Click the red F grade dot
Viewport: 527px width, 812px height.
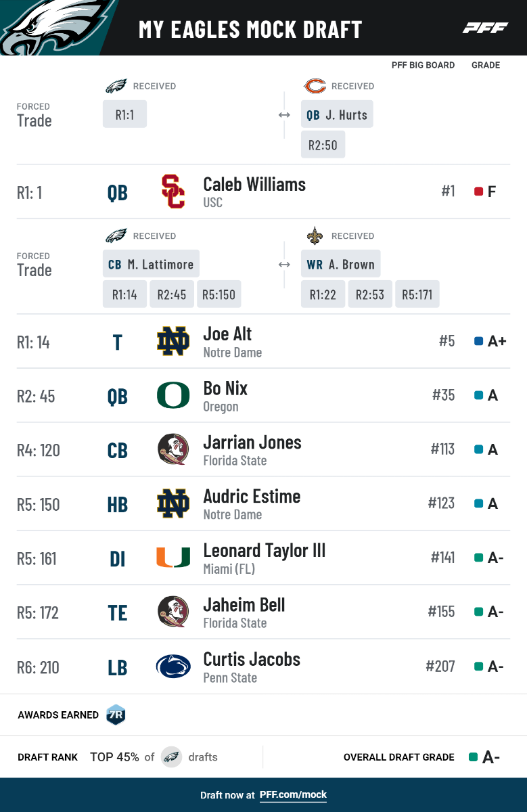478,192
